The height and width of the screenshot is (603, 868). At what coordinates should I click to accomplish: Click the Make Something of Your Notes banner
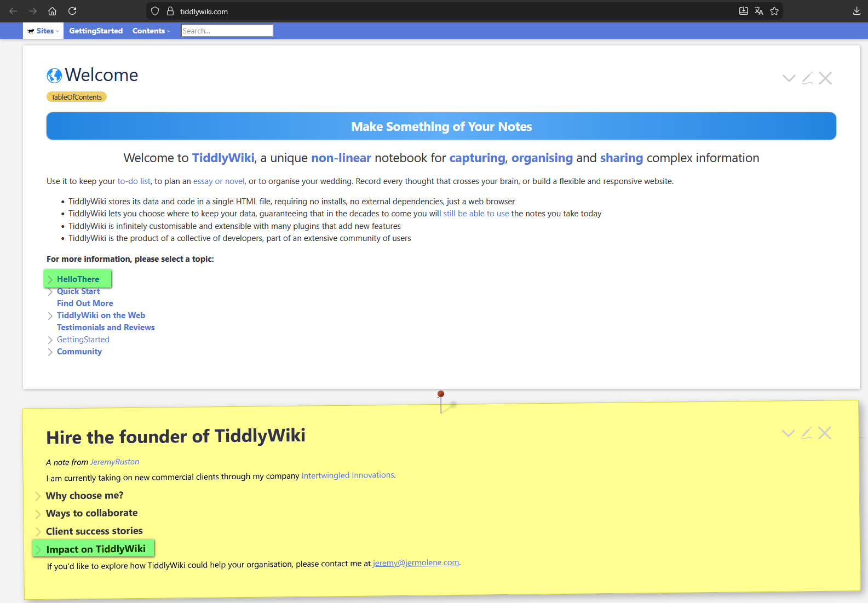tap(441, 127)
